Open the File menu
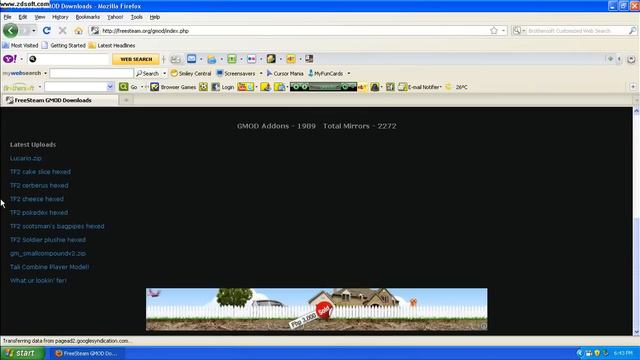Image resolution: width=640 pixels, height=360 pixels. click(7, 17)
